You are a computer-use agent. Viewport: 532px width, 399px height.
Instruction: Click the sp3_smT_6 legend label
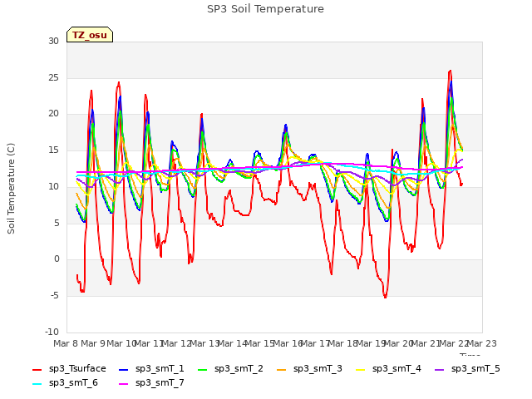(73, 382)
